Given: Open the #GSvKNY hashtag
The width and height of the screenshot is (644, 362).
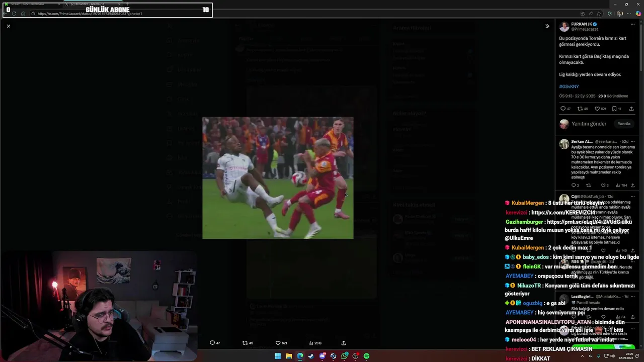Looking at the screenshot, I should click(x=569, y=86).
